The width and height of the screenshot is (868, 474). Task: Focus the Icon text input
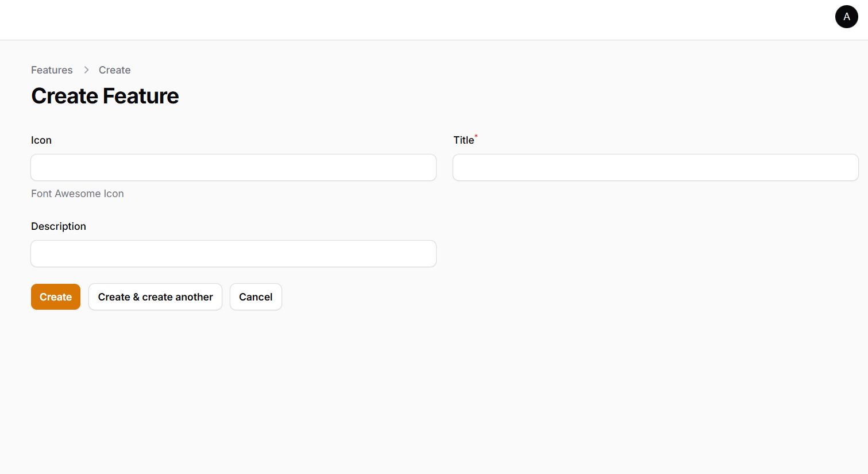[x=233, y=167]
